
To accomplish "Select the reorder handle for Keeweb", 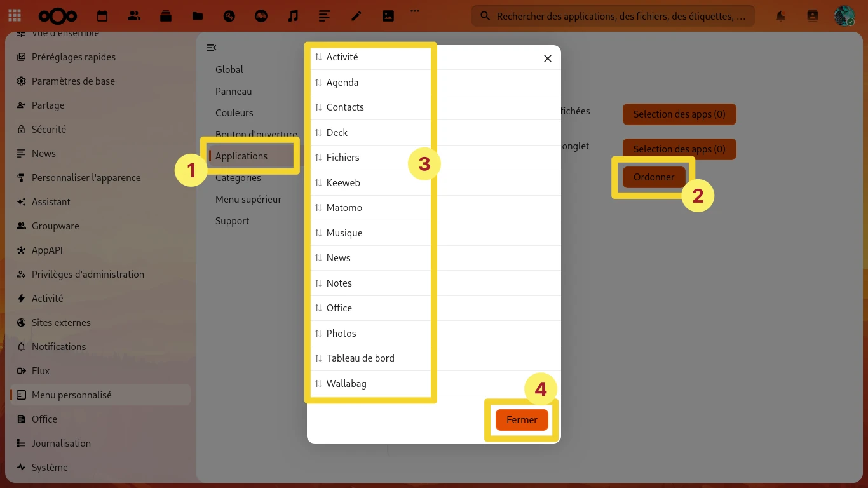I will click(319, 183).
